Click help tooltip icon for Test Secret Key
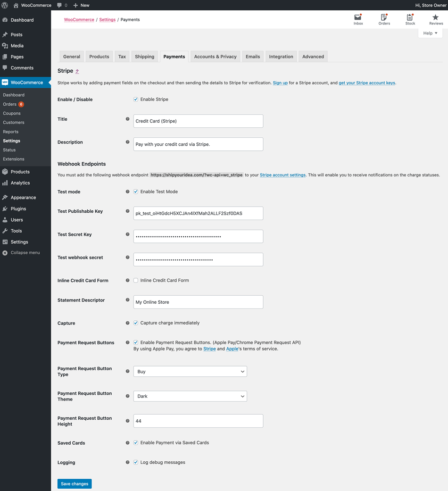 [x=127, y=234]
